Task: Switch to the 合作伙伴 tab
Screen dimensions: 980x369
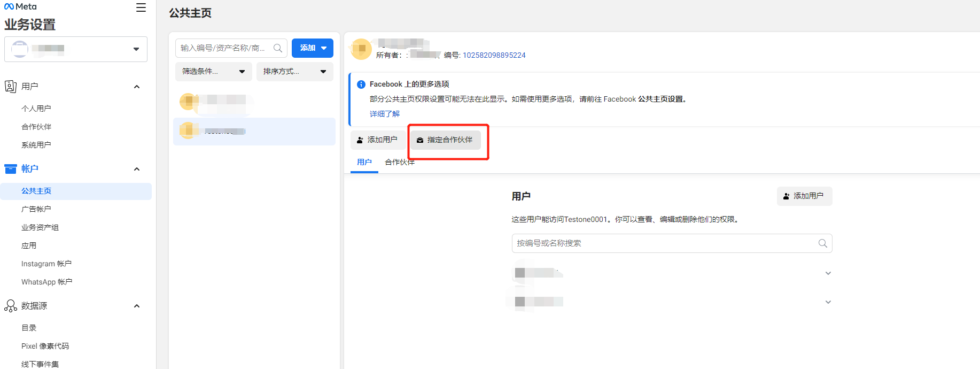Action: [400, 162]
